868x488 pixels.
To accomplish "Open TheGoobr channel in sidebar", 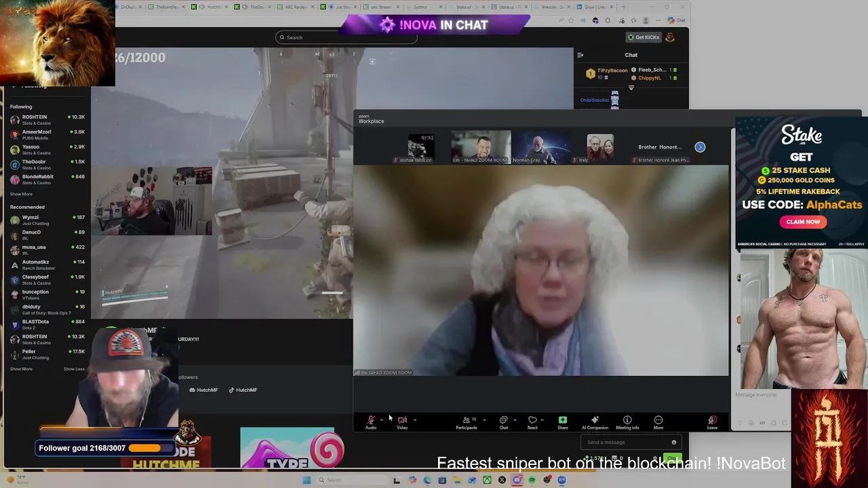I will tap(47, 164).
